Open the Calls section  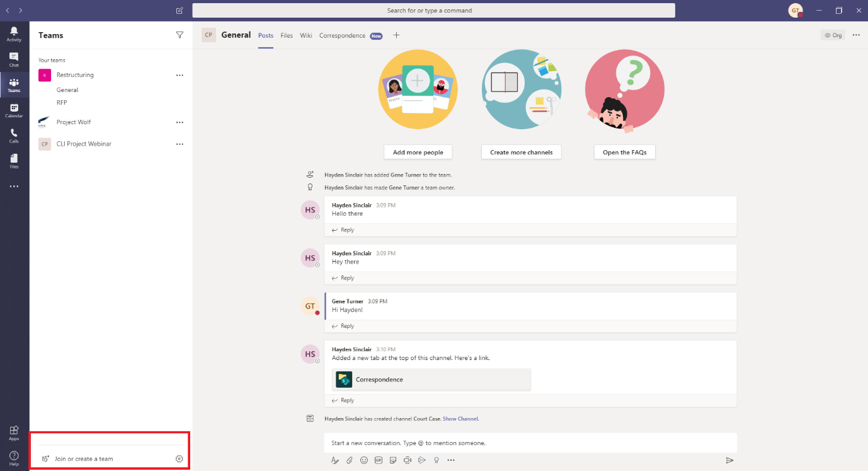(x=14, y=136)
